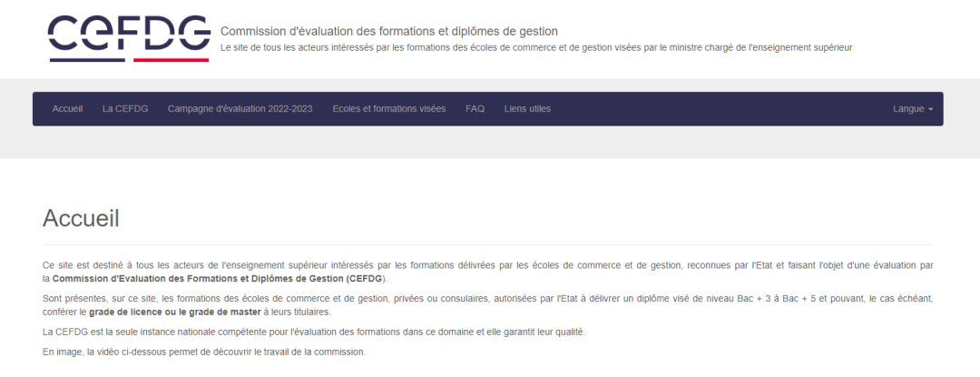Screen dimensions: 980x377
Task: Click the paragraph starting 'Ce site est destiné'
Action: [487, 272]
